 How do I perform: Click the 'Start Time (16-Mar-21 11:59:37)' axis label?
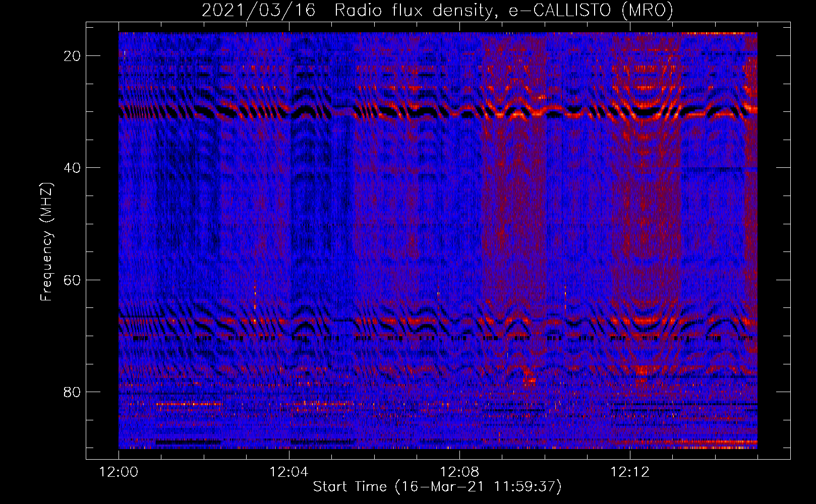tap(437, 487)
